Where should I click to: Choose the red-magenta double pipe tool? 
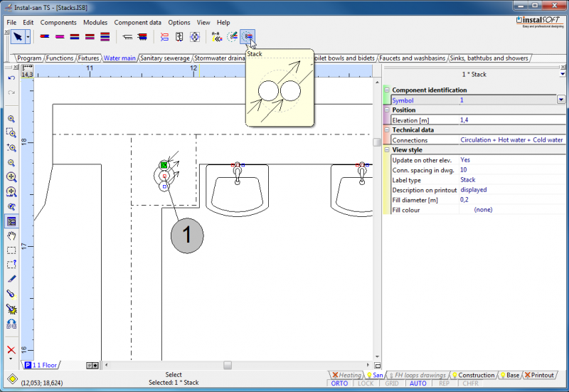[90, 37]
